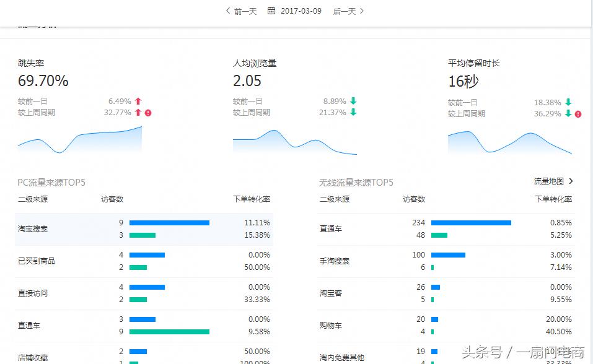The height and width of the screenshot is (364, 593).
Task: Click the calendar icon beside 2017-03-09
Action: pos(271,11)
